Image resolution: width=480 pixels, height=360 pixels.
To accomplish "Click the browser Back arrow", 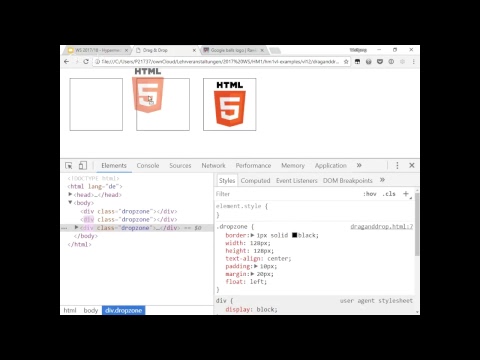I will [66, 62].
